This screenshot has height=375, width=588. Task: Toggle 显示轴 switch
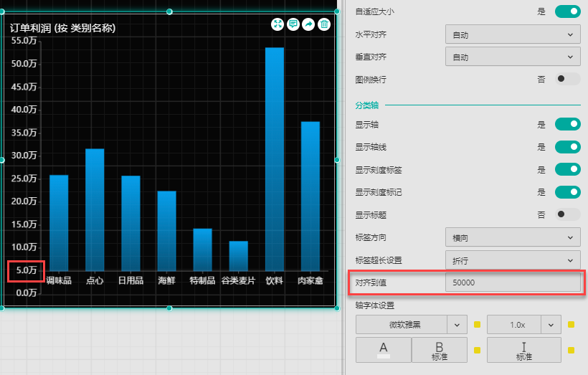coord(568,124)
